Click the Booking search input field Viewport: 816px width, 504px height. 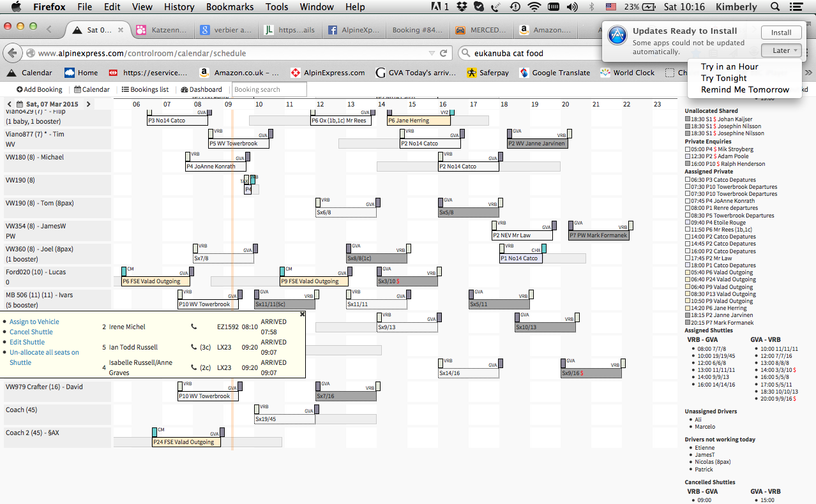[x=269, y=90]
